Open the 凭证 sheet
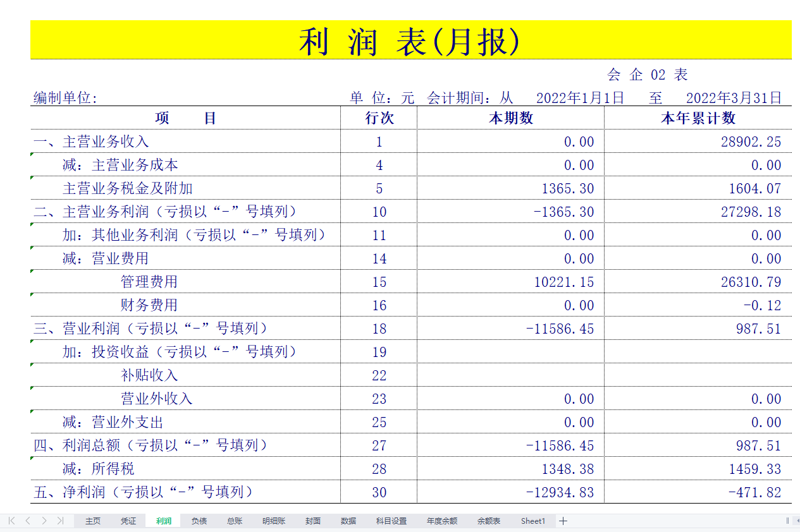This screenshot has width=800, height=532. (x=128, y=521)
